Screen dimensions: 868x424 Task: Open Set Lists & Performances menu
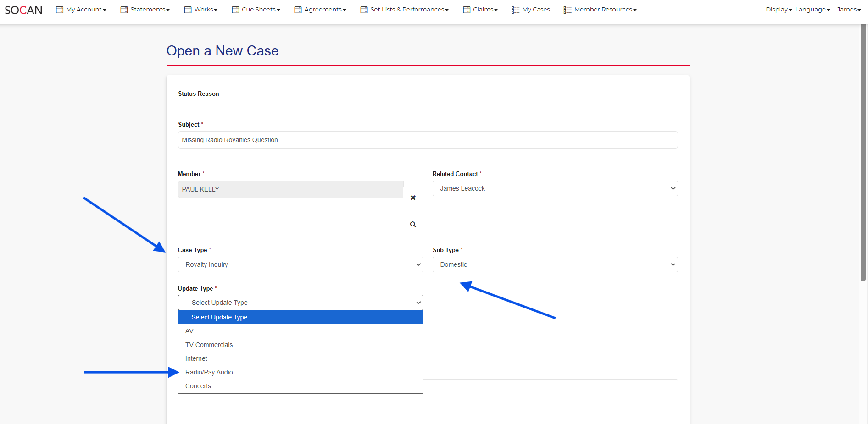(405, 10)
